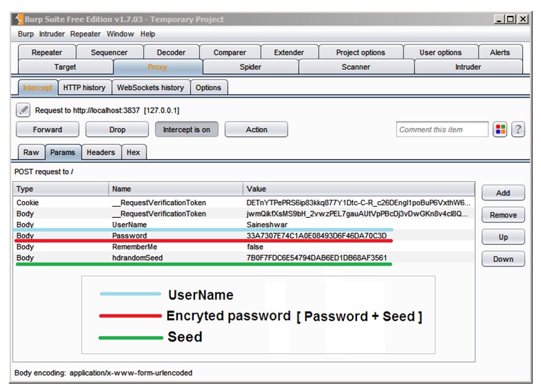
Task: Move parameter with the Down button
Action: coord(503,259)
